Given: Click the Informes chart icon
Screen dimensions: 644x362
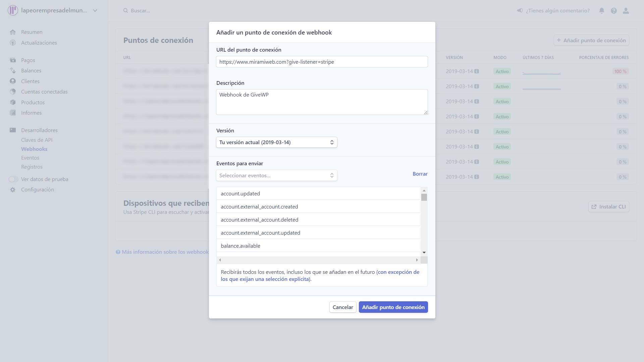Looking at the screenshot, I should point(13,113).
